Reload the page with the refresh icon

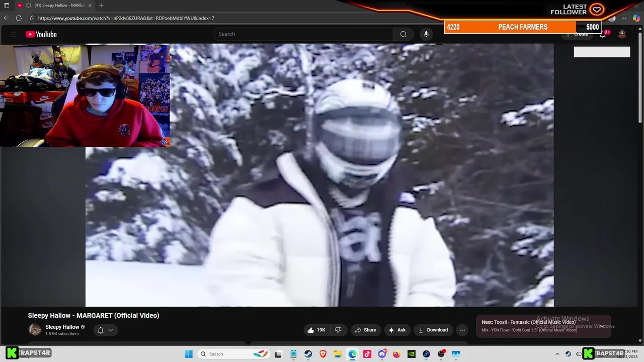[19, 18]
